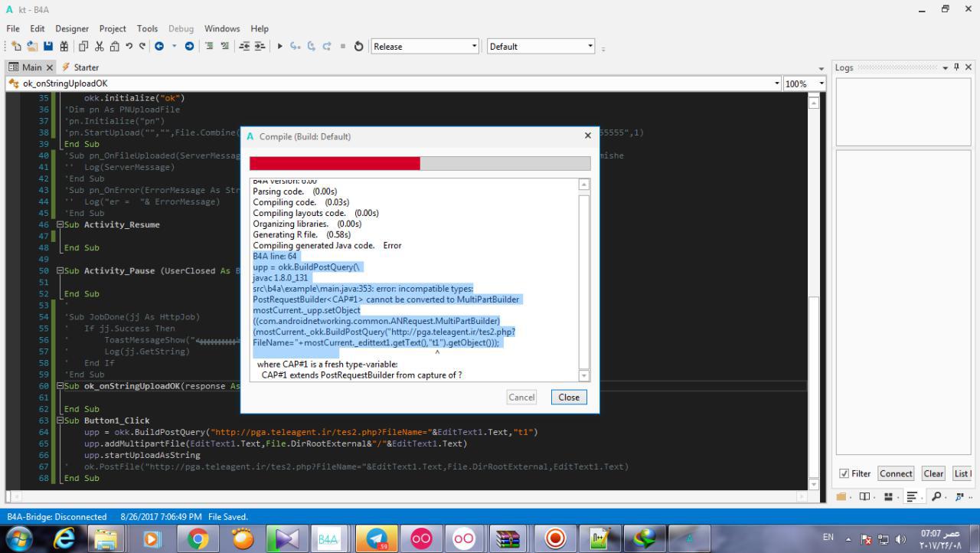Expand the Default build configuration dropdown
The width and height of the screenshot is (980, 553).
[541, 46]
